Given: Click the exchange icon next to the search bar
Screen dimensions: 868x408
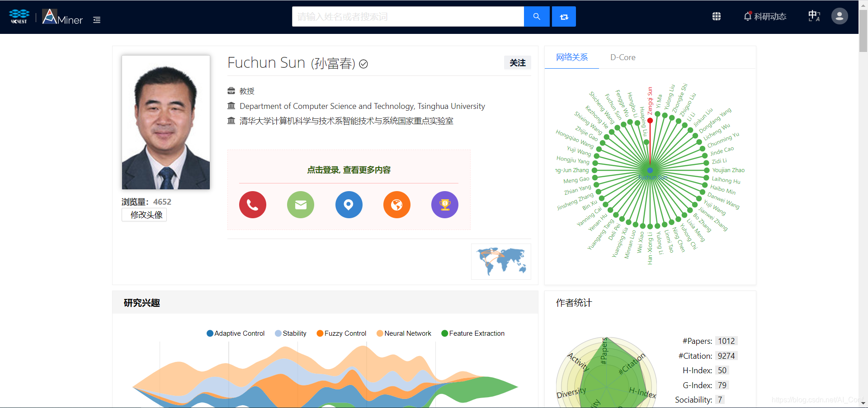Looking at the screenshot, I should [x=563, y=16].
